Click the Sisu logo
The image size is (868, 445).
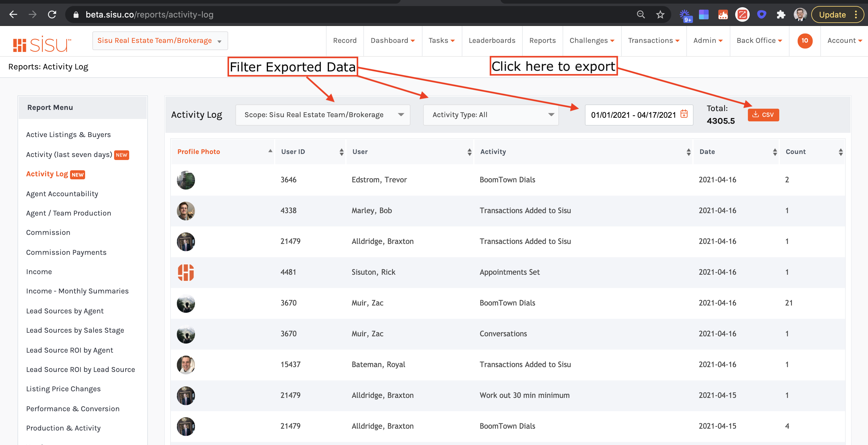coord(42,44)
